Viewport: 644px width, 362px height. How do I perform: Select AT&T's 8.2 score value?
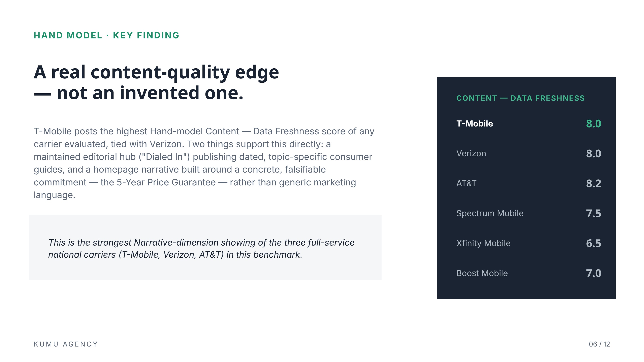pyautogui.click(x=593, y=184)
